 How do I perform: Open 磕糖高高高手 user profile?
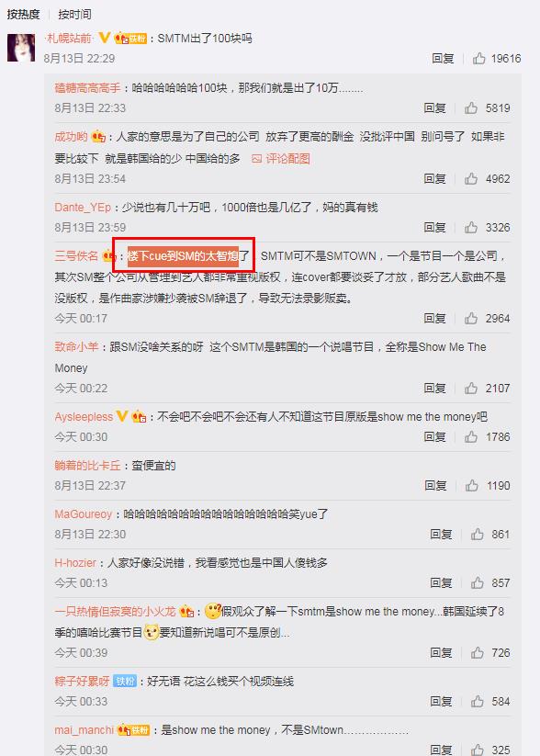point(87,88)
